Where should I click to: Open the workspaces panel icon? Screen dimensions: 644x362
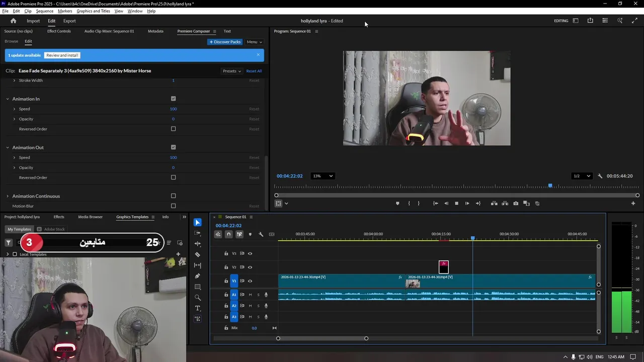coord(576,21)
